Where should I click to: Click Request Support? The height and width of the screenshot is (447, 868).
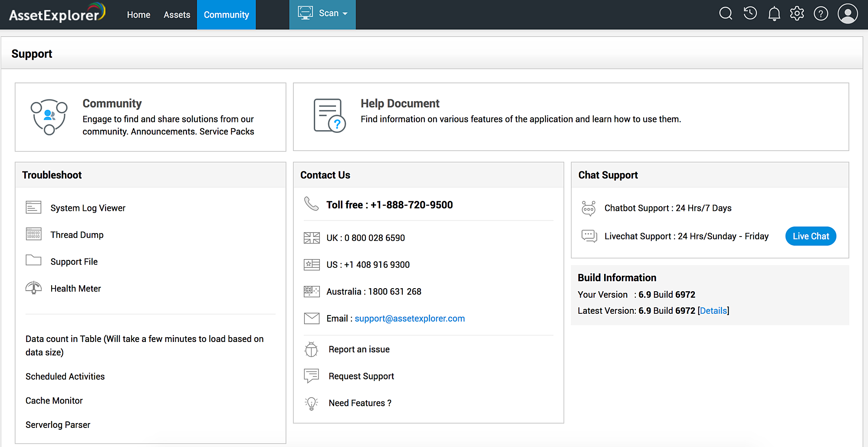coord(361,376)
